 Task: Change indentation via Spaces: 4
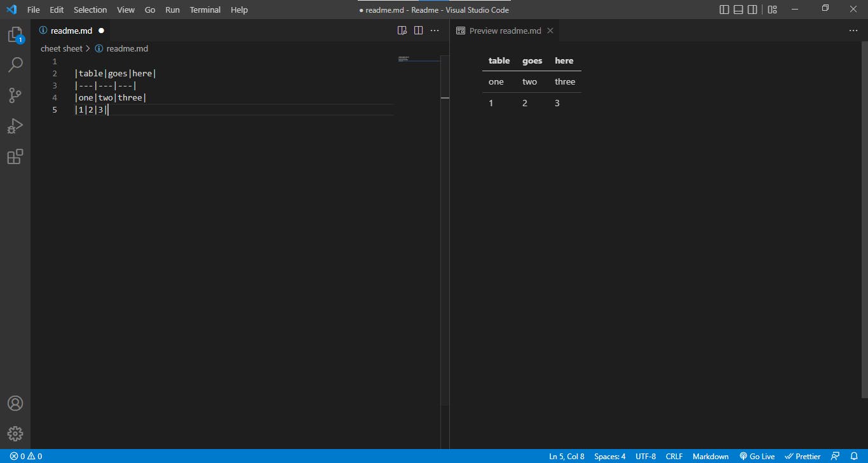pyautogui.click(x=610, y=456)
